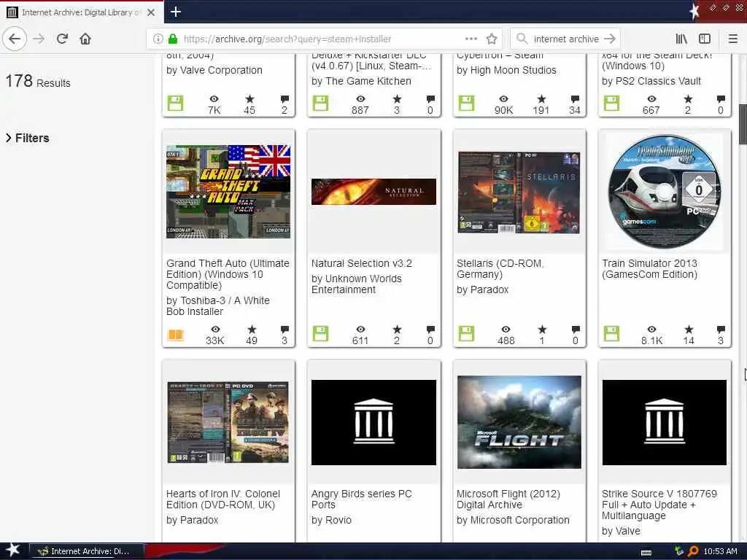This screenshot has width=747, height=560.
Task: Open Natural Selection v3.2 title link
Action: [362, 263]
